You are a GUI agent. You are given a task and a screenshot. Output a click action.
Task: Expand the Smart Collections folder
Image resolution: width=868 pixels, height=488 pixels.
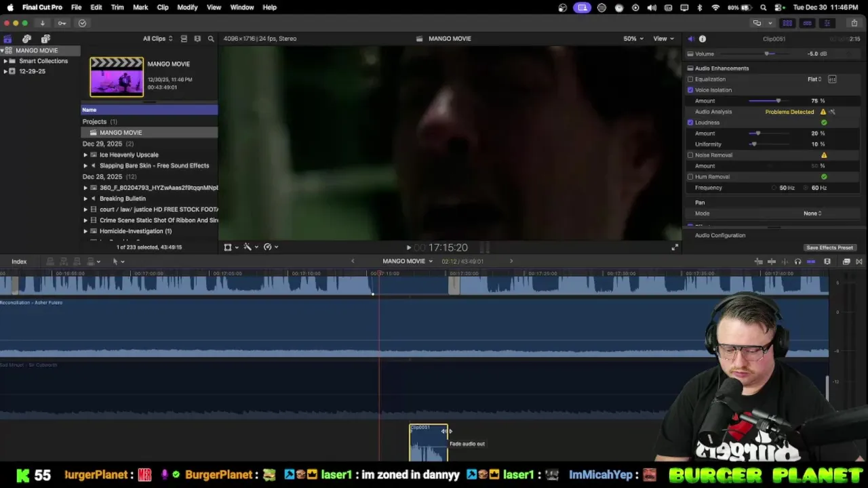[x=5, y=61]
